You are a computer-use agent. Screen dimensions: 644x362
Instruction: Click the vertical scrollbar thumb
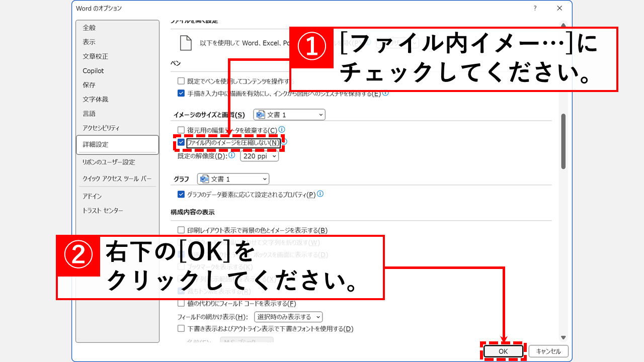[x=563, y=141]
